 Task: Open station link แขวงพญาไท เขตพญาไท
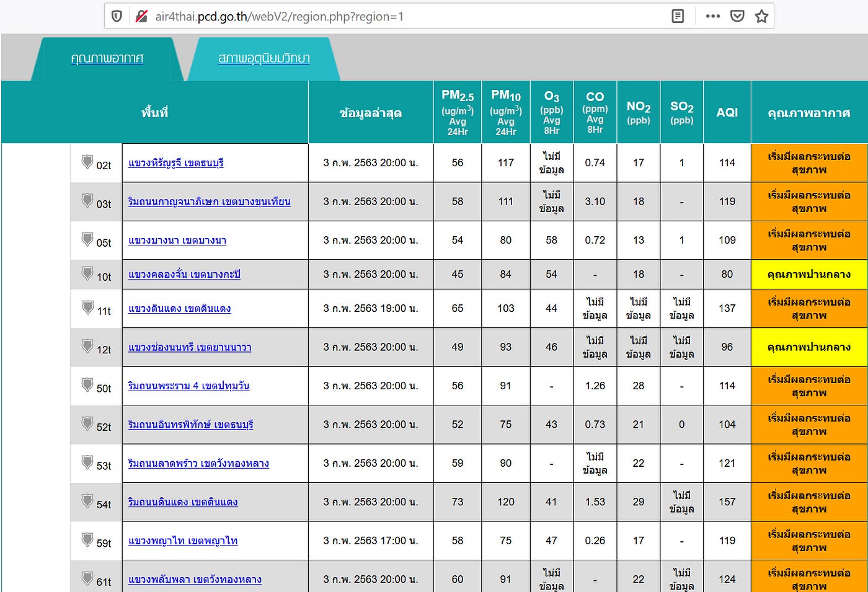183,541
